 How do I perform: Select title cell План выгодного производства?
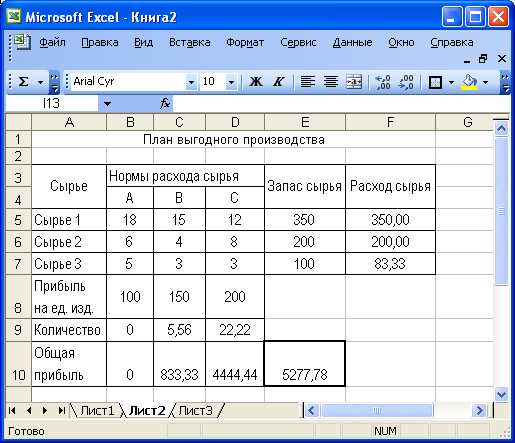(x=233, y=139)
